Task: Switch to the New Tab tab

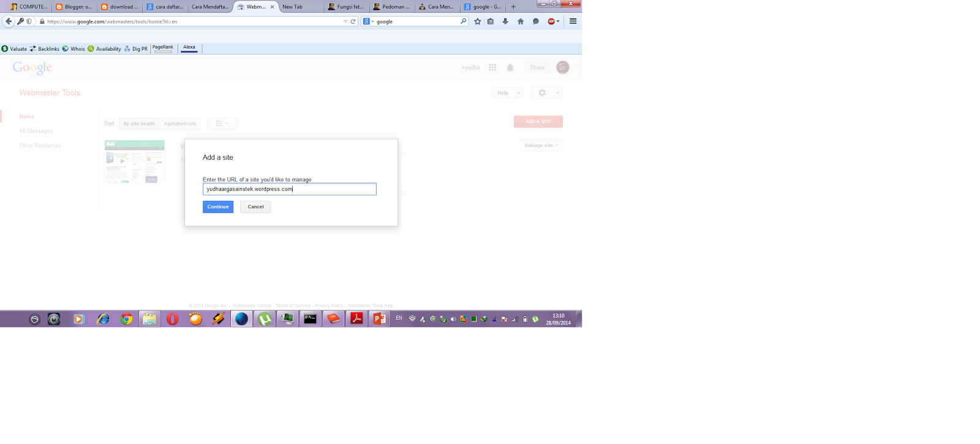Action: 300,7
